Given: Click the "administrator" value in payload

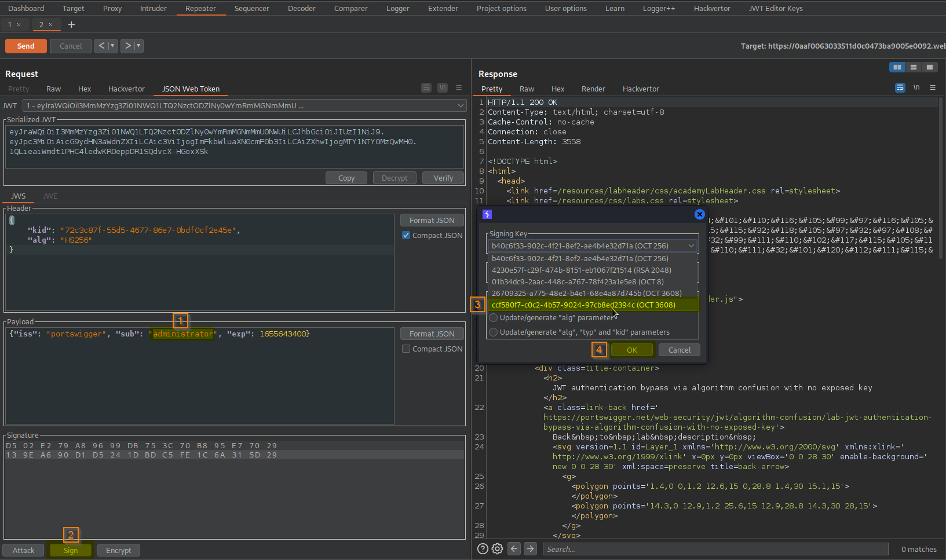Looking at the screenshot, I should click(183, 334).
